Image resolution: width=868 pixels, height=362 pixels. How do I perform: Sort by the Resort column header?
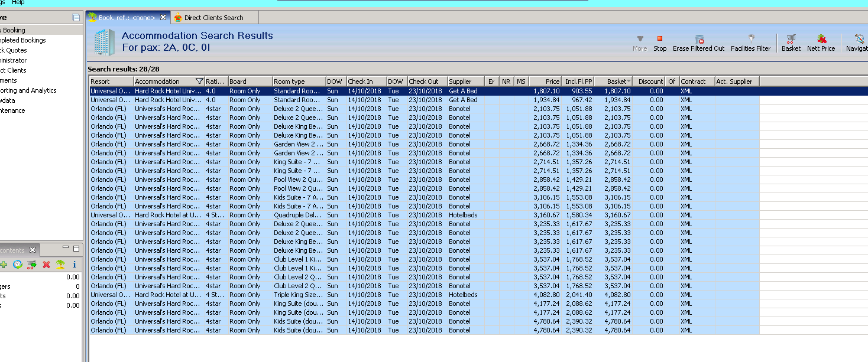(111, 81)
